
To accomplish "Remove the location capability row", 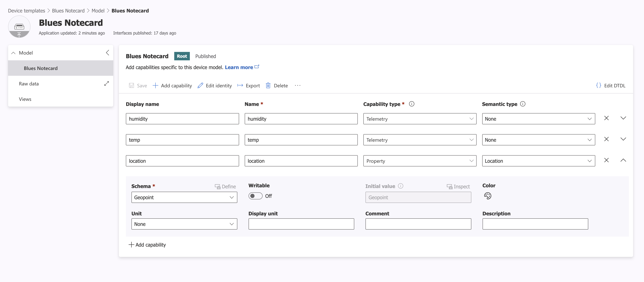I will point(606,160).
